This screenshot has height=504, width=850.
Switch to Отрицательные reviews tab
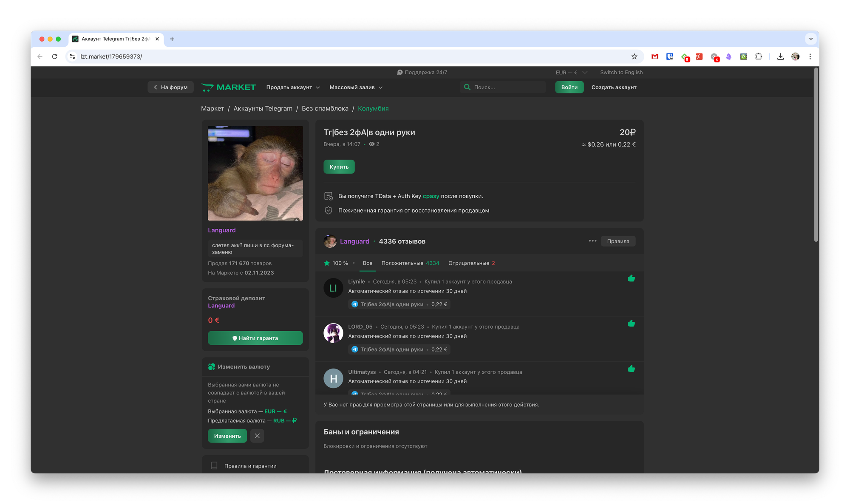pos(471,263)
